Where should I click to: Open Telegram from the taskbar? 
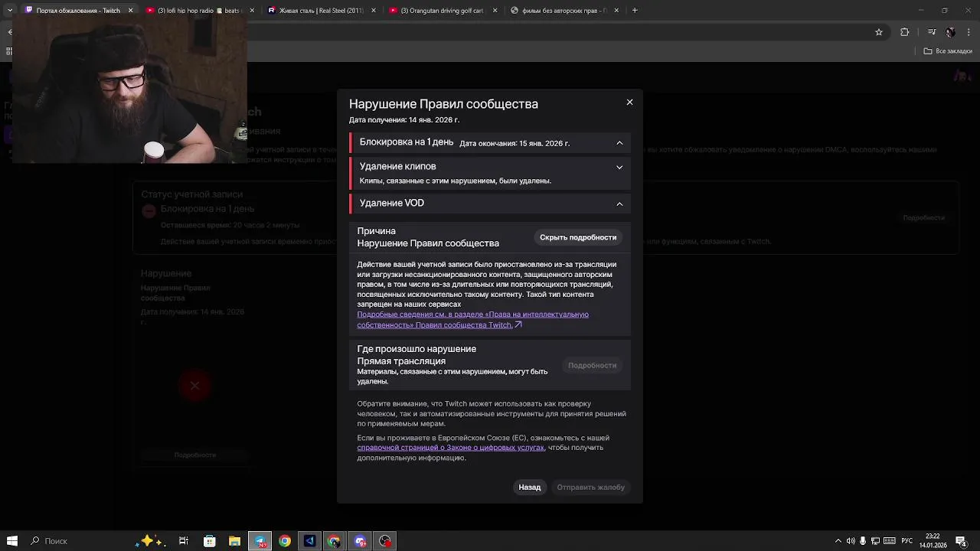tap(260, 541)
